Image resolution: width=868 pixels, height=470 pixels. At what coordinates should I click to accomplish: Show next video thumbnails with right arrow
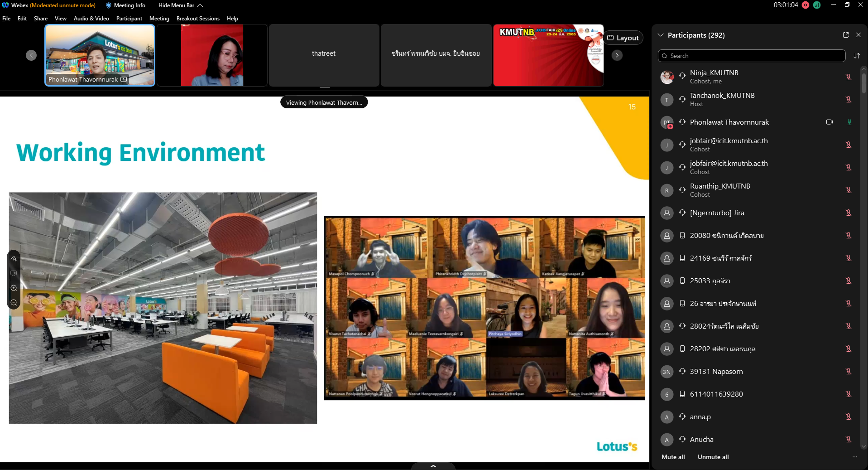617,55
